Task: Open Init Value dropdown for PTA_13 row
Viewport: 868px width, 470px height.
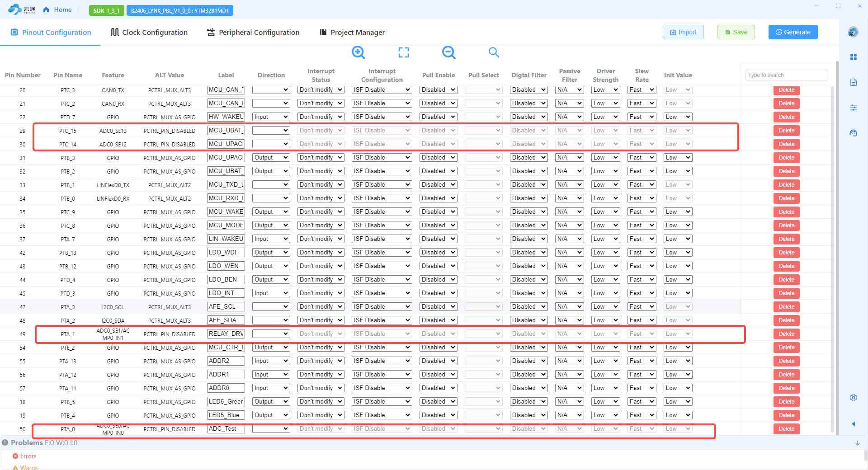Action: [x=678, y=361]
